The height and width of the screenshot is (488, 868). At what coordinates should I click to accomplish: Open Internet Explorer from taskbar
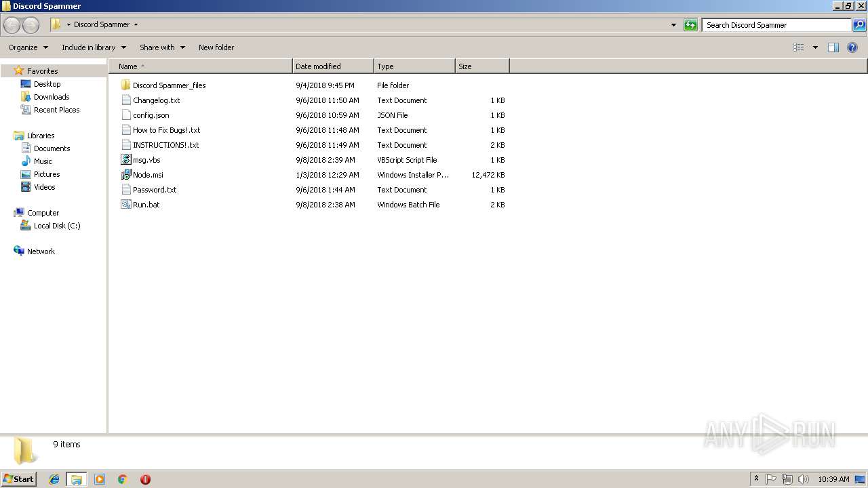(54, 479)
